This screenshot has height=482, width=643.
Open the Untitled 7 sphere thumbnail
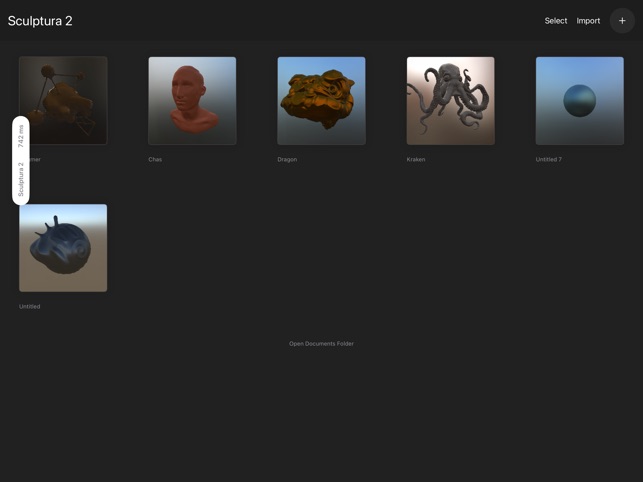coord(580,101)
